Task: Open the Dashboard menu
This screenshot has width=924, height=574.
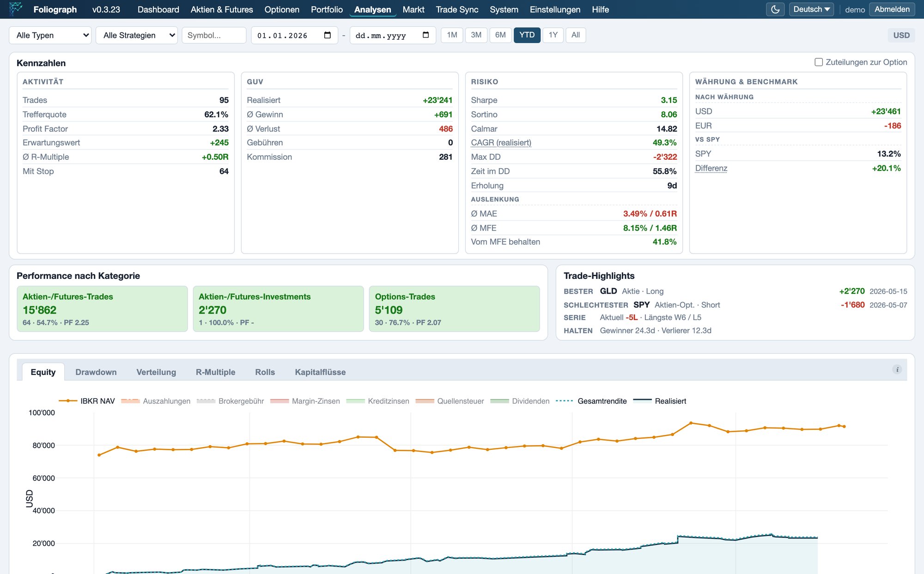Action: point(158,9)
